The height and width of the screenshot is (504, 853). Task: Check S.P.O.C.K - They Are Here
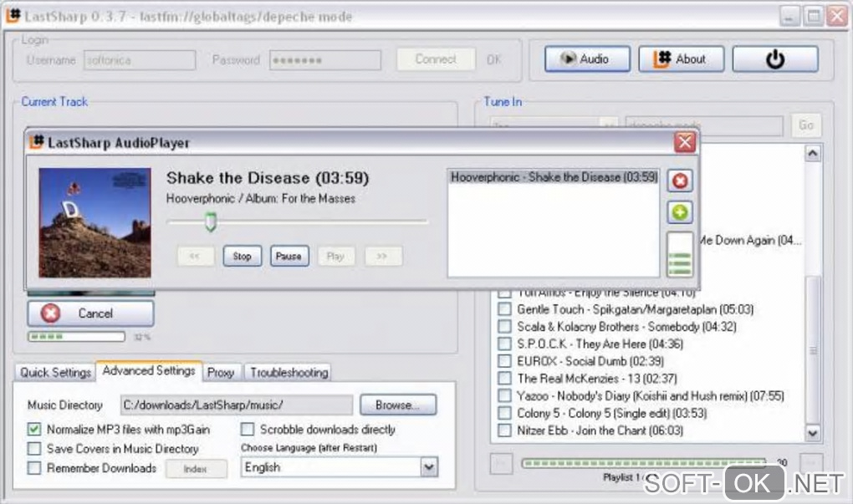pos(505,344)
